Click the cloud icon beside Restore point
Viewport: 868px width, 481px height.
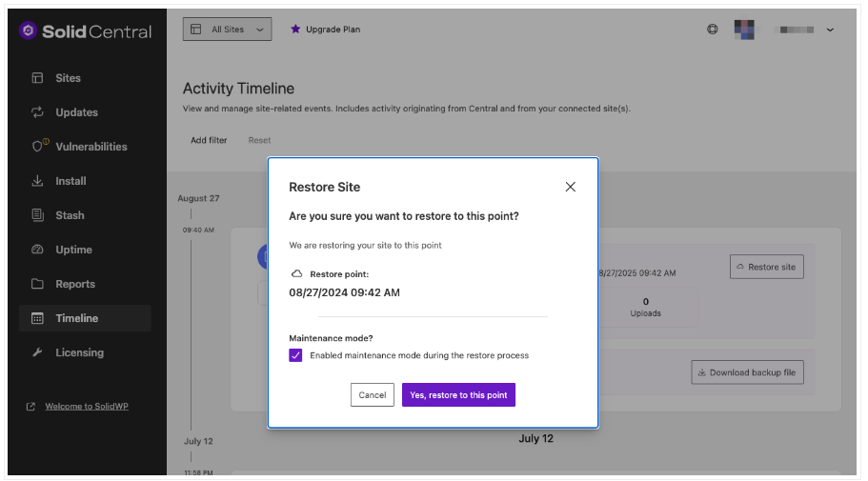296,274
